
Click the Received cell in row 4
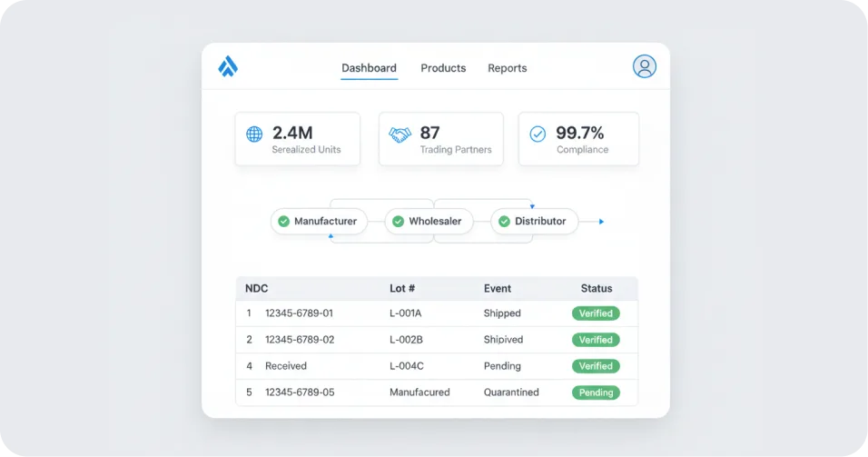point(286,366)
